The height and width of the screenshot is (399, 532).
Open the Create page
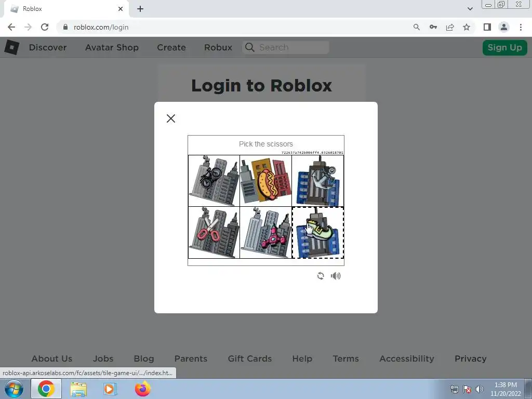pos(171,47)
